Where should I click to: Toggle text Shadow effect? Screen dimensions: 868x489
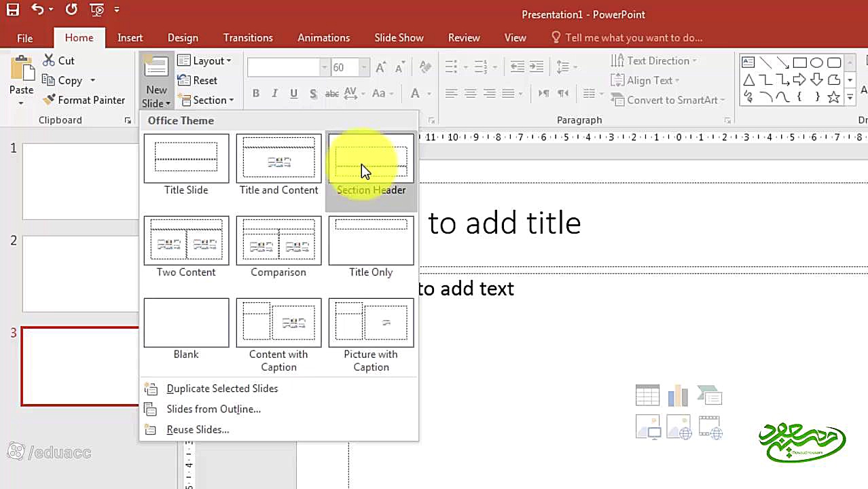pos(312,94)
